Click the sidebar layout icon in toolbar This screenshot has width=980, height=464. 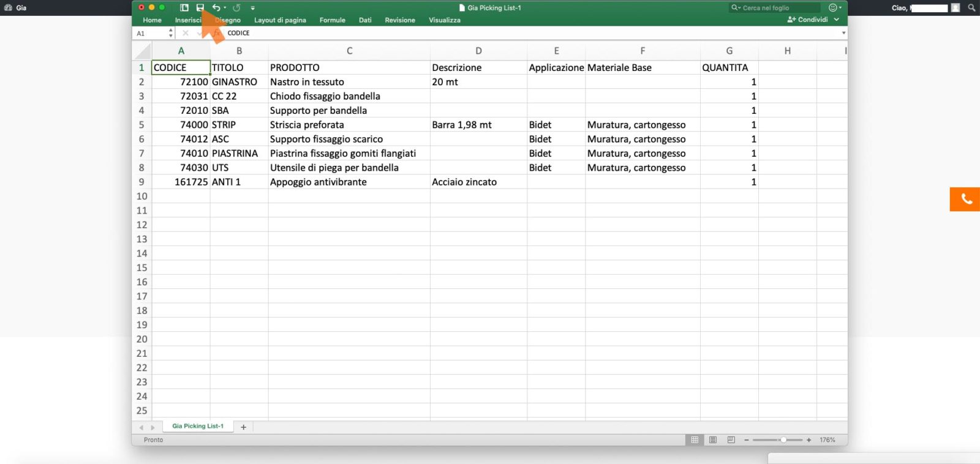pyautogui.click(x=184, y=8)
